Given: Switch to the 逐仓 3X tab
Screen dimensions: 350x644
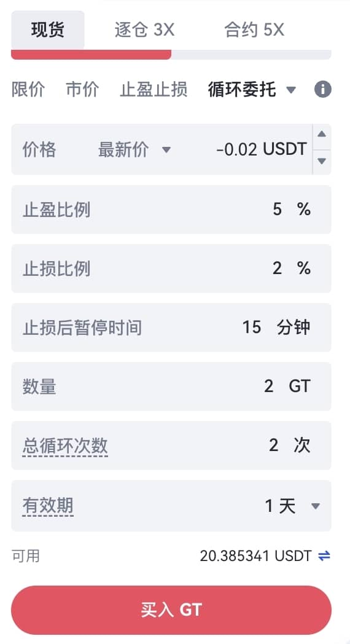Looking at the screenshot, I should [x=144, y=30].
